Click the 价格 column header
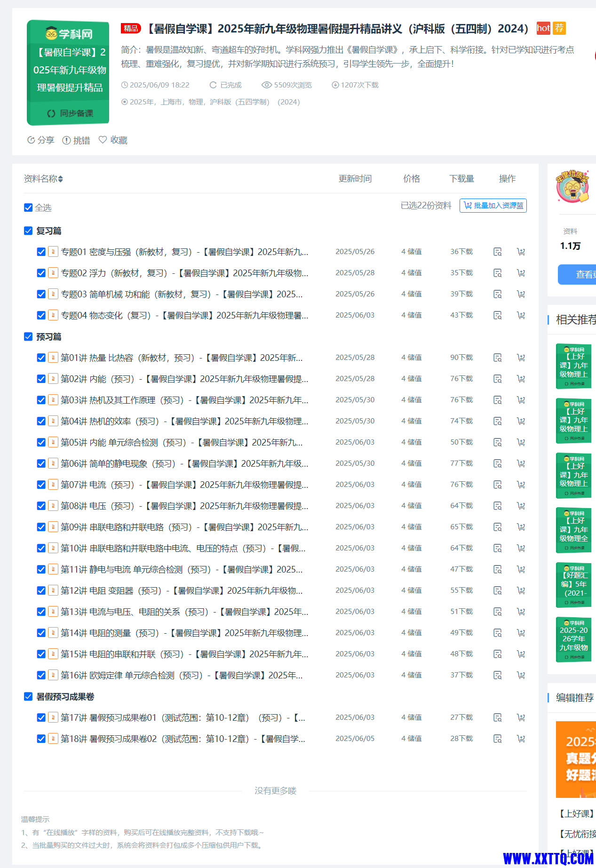The image size is (596, 868). 412,179
